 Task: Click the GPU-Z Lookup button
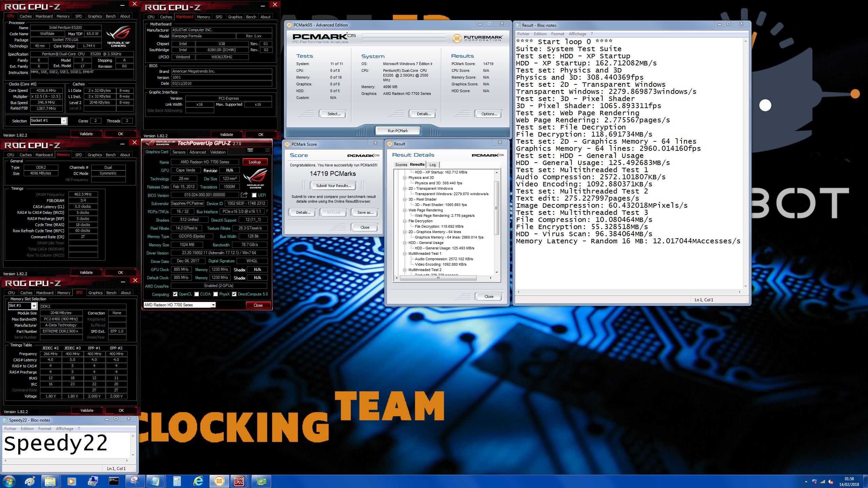point(255,162)
